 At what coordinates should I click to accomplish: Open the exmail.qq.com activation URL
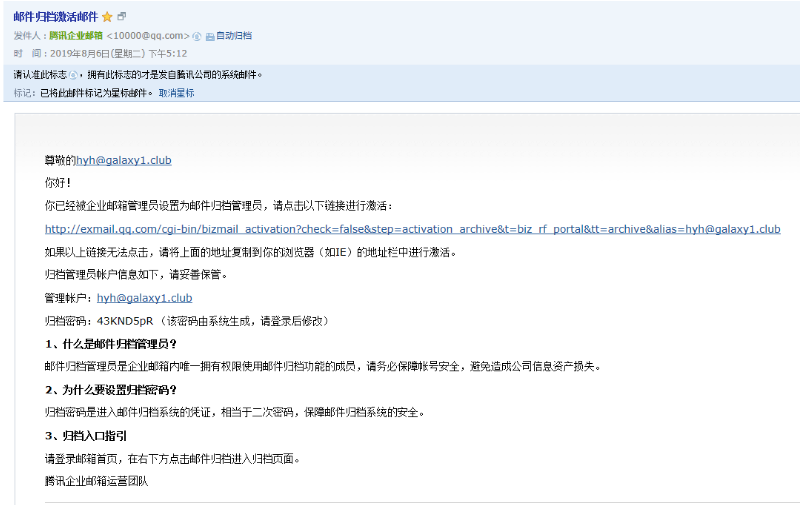click(x=412, y=229)
